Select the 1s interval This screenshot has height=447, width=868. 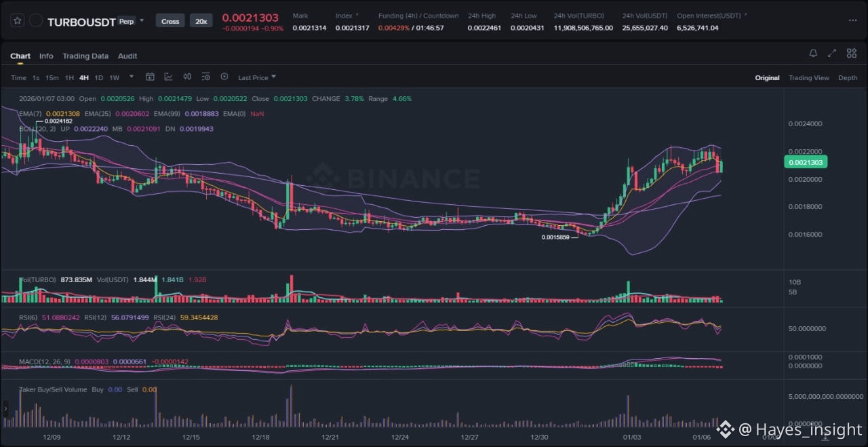click(x=36, y=78)
